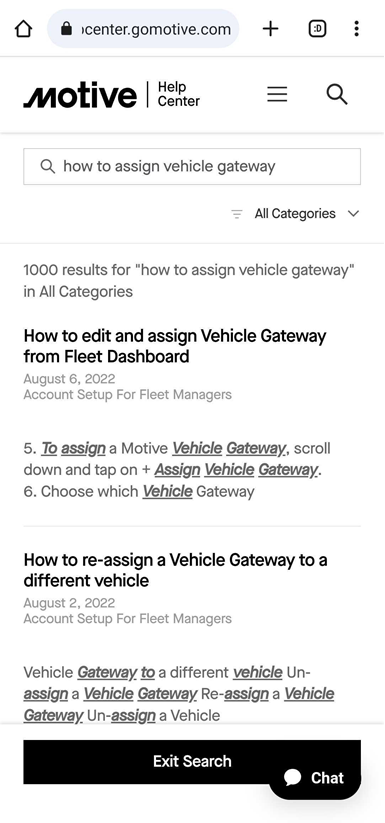Open the Chat support widget
Image resolution: width=385 pixels, height=823 pixels.
pyautogui.click(x=315, y=777)
